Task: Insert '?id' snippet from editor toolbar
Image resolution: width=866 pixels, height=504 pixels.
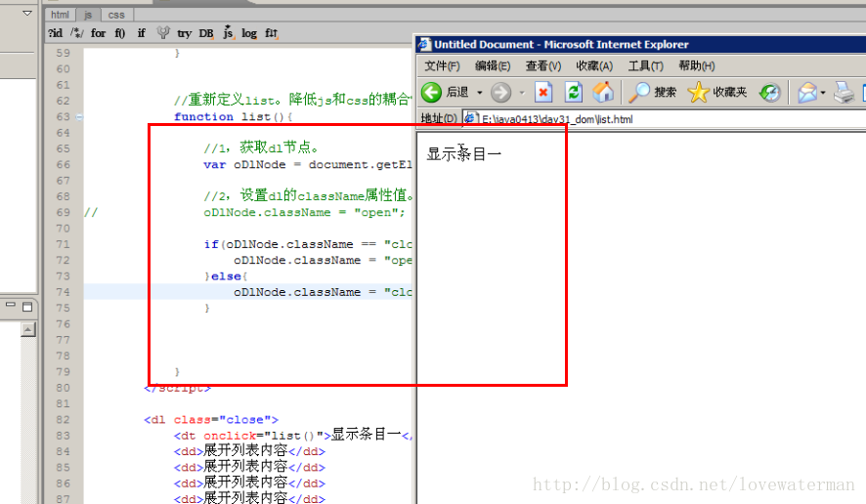Action: pos(56,33)
